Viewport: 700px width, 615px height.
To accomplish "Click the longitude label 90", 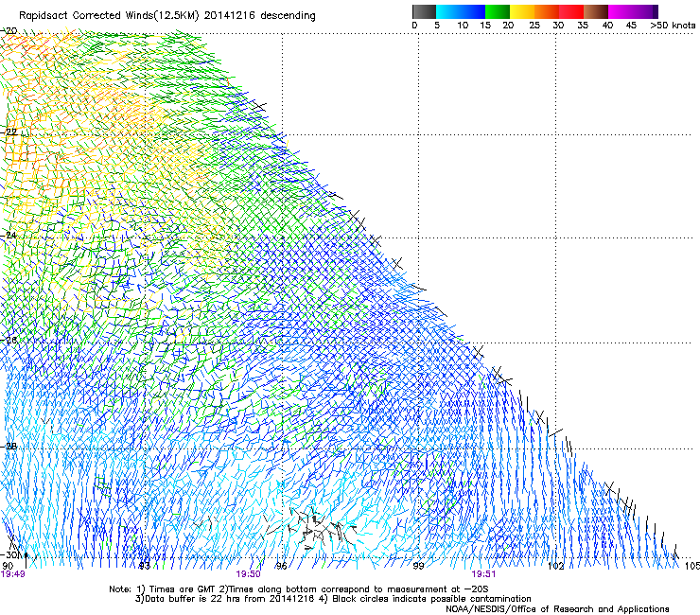I will tap(8, 566).
